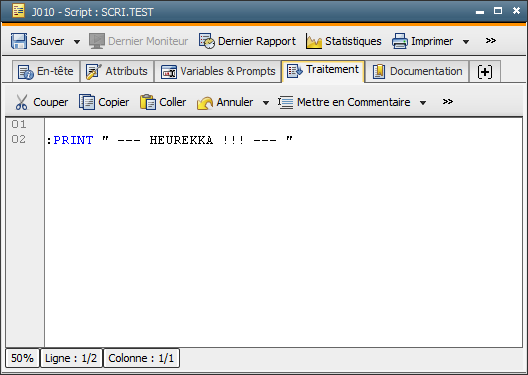Open the Documentation tab
528x375 pixels.
(417, 71)
